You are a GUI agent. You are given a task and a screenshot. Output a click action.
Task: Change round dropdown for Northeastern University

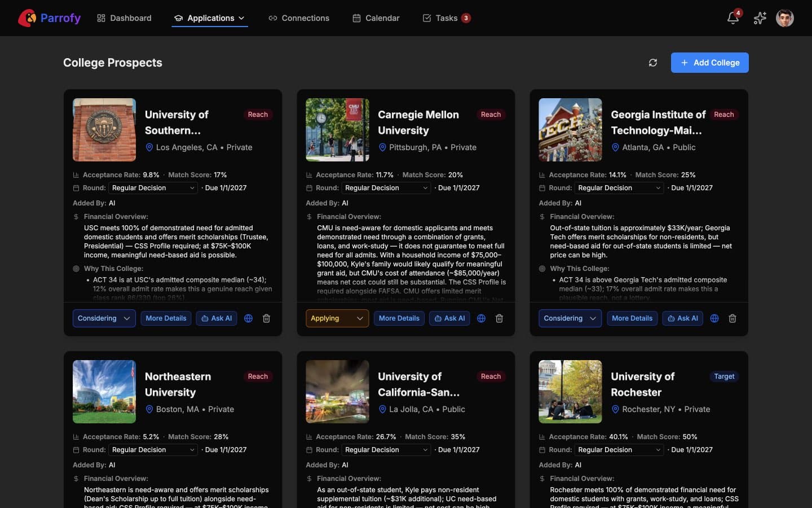[x=153, y=450]
